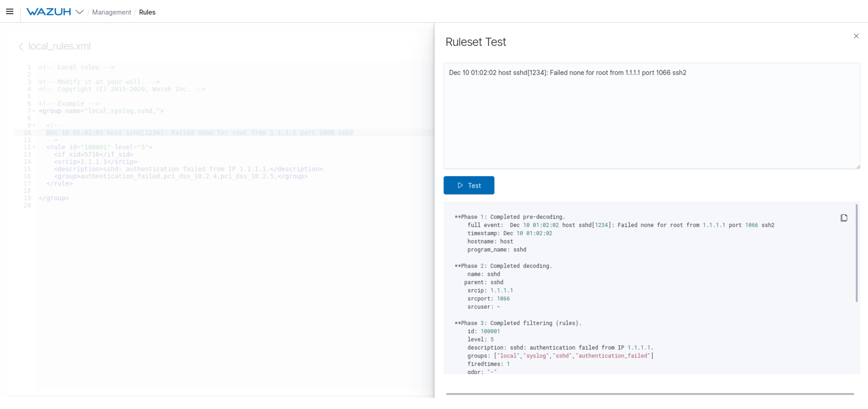Click the Rules breadcrumb
Screen dimensions: 868x409
click(x=147, y=12)
